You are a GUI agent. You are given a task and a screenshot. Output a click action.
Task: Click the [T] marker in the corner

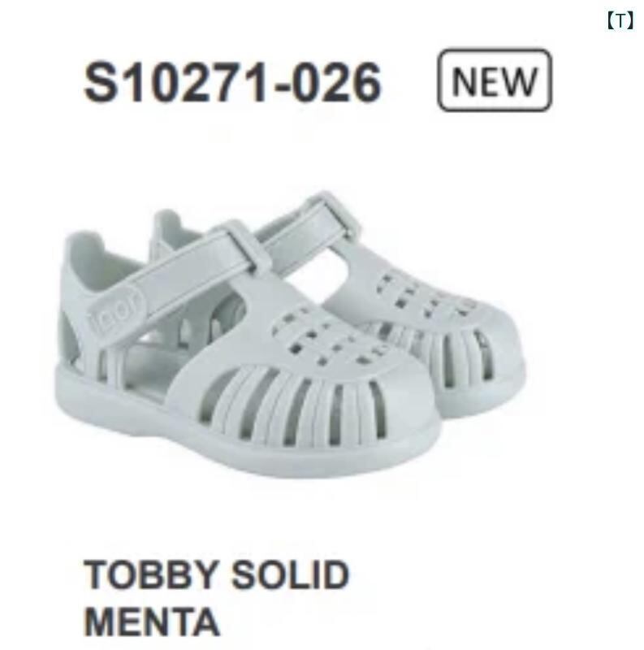pos(620,21)
